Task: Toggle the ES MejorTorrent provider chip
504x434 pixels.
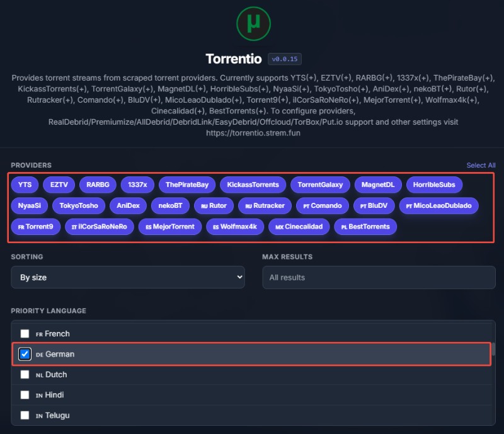Action: (170, 227)
